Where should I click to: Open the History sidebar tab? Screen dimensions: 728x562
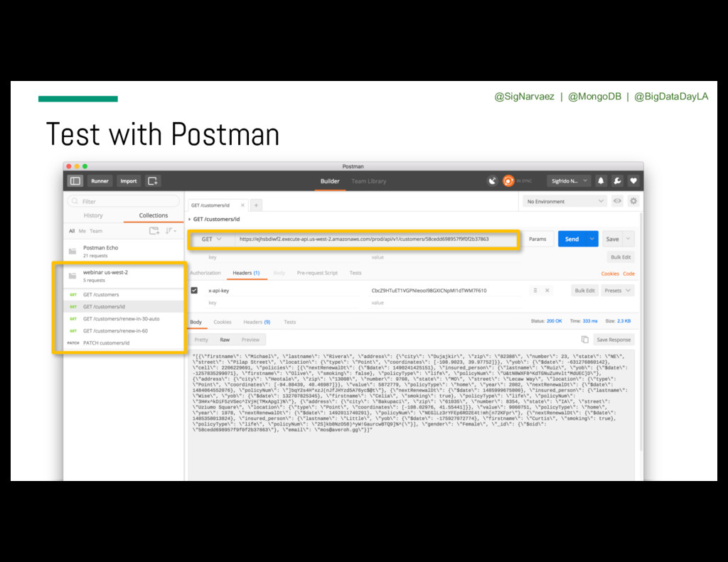tap(93, 215)
